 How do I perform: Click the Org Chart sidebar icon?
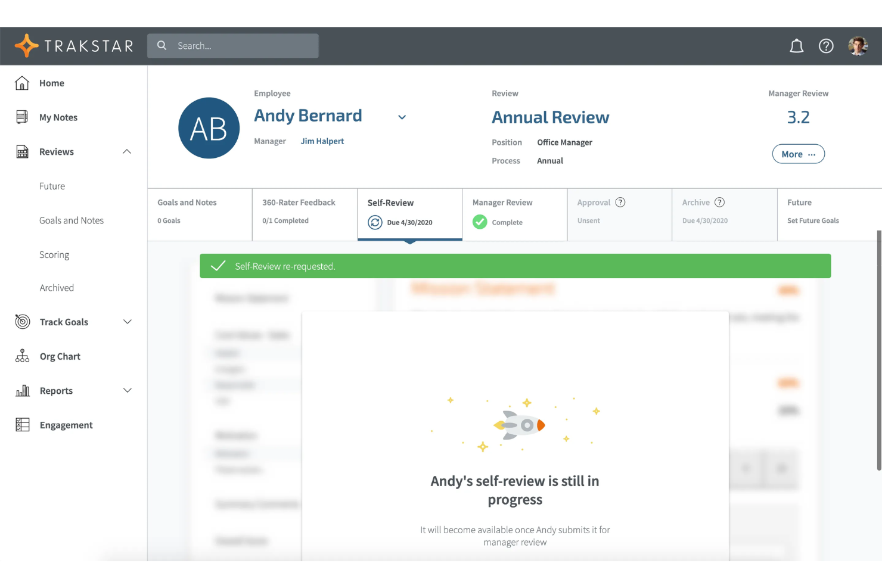pyautogui.click(x=21, y=356)
